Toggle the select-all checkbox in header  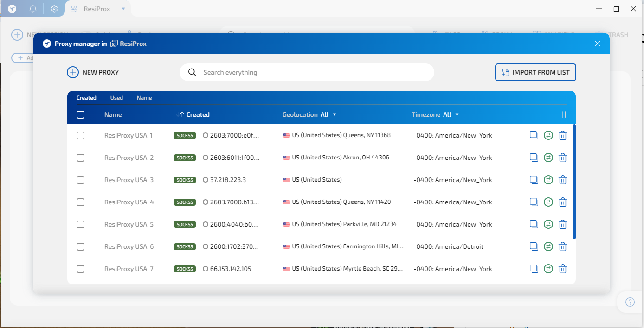(x=80, y=114)
